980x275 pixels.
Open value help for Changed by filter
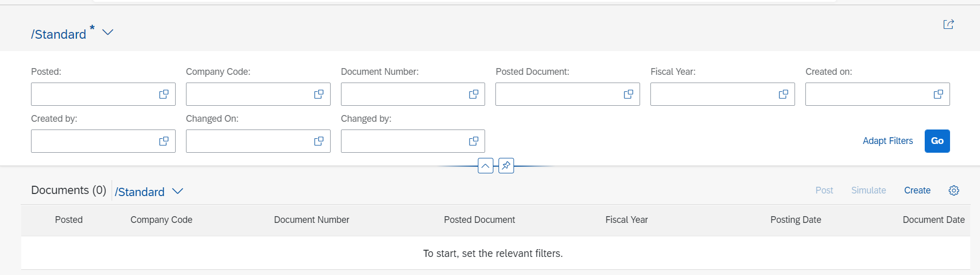(473, 141)
